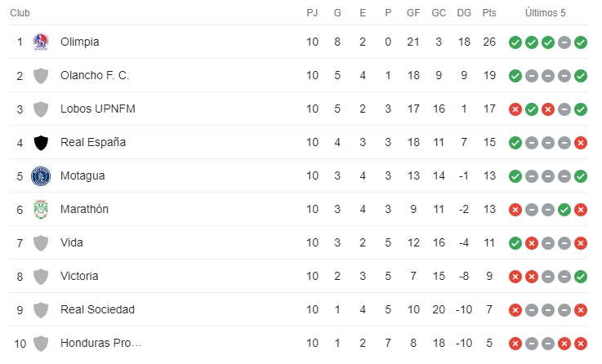The height and width of the screenshot is (364, 602).
Task: Click the Club column header
Action: (20, 13)
